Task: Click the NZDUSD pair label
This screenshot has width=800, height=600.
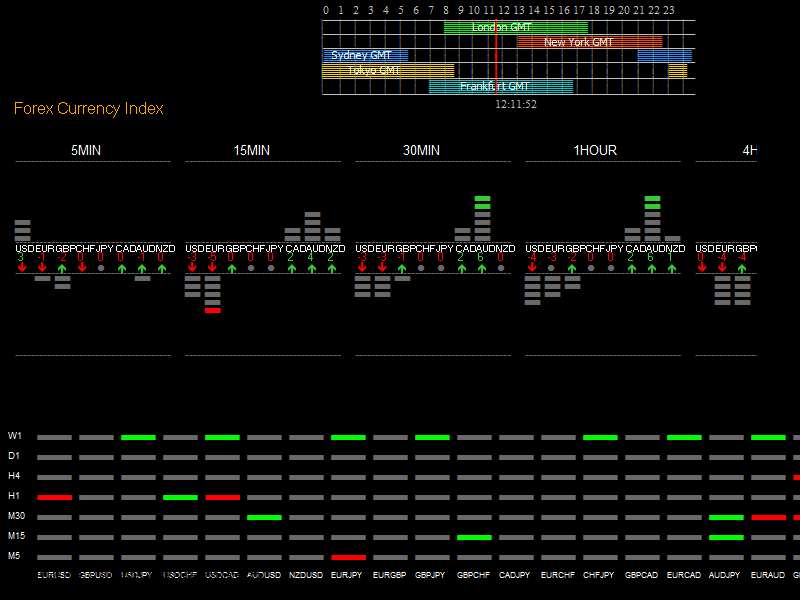Action: click(x=306, y=575)
